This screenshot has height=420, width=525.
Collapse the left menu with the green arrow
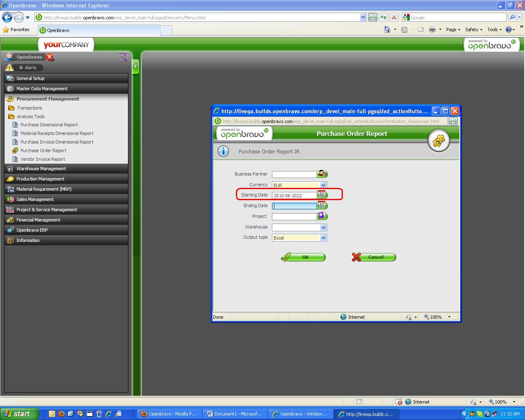point(136,66)
